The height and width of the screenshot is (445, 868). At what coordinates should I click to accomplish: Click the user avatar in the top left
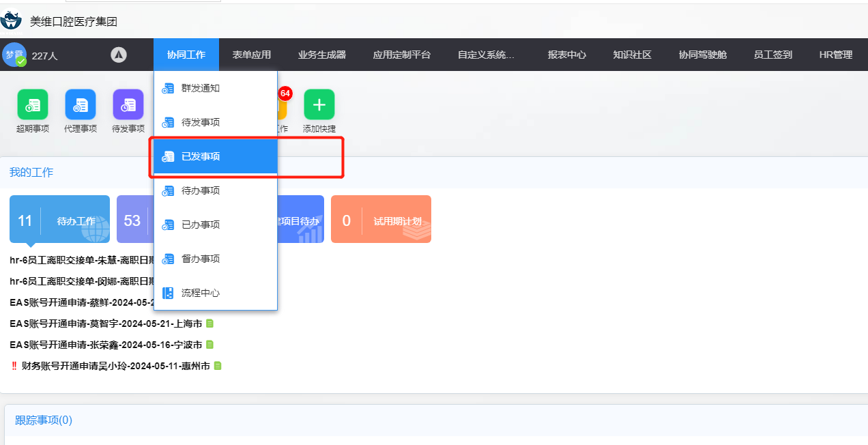(x=14, y=55)
